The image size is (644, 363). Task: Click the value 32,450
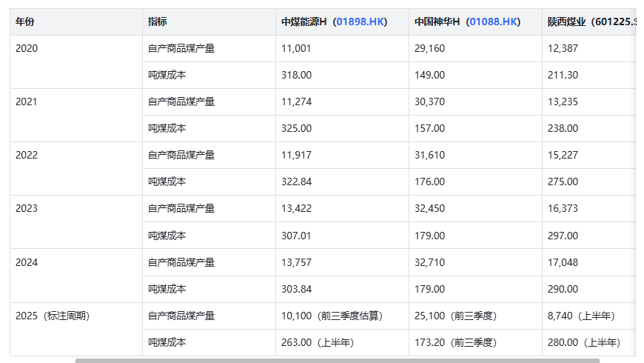(x=429, y=208)
